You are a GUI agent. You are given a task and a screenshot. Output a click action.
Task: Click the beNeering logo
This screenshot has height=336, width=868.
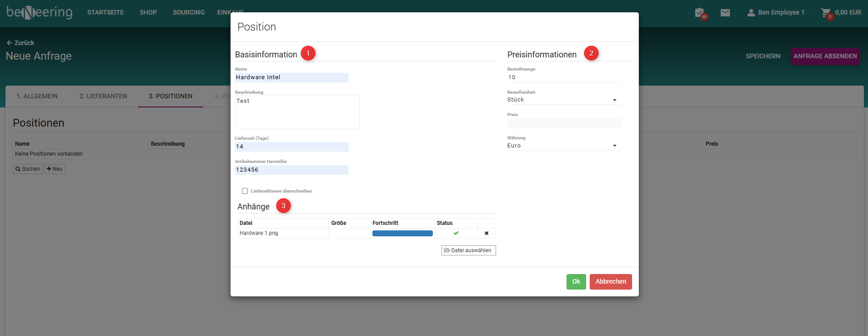point(40,12)
